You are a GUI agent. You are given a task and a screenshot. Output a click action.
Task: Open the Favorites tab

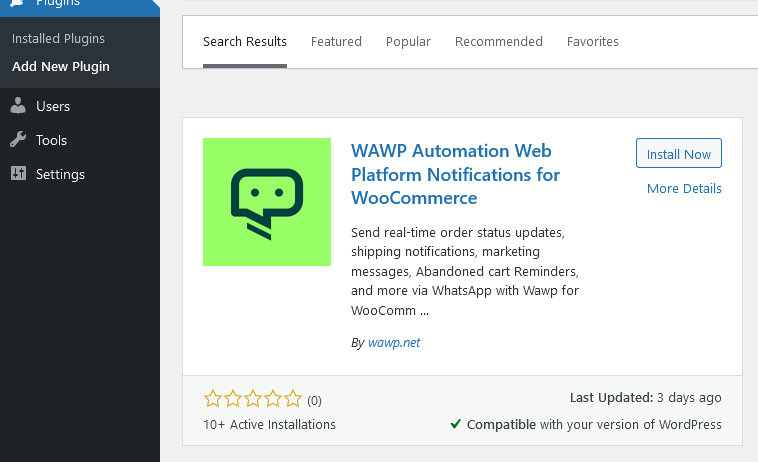[x=592, y=42]
